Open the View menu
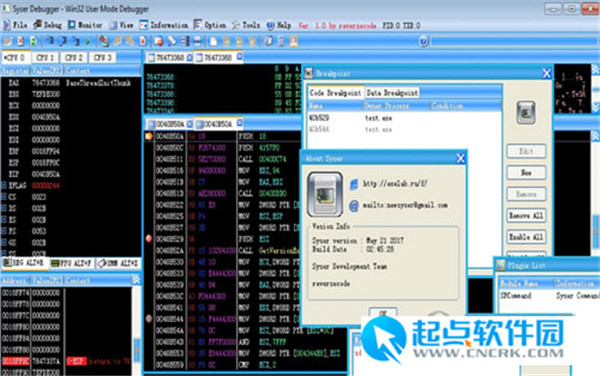The width and height of the screenshot is (600, 376). click(x=122, y=25)
